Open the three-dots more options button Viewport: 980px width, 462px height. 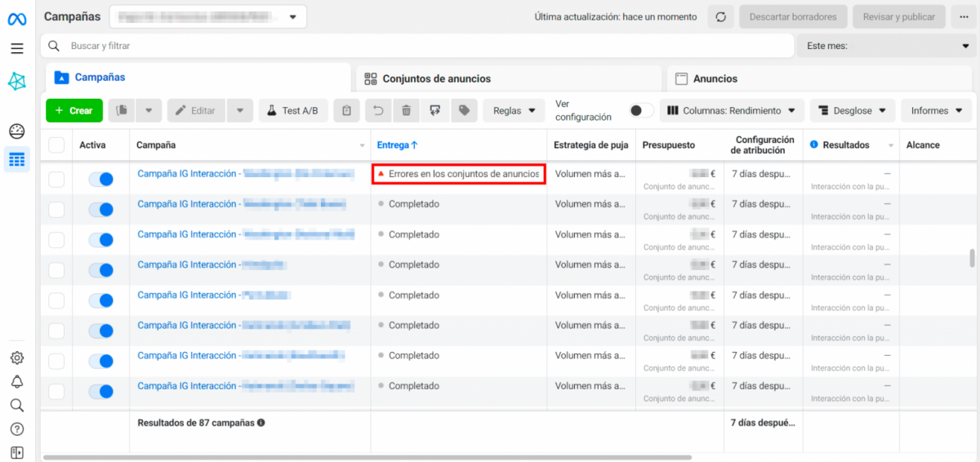(964, 17)
